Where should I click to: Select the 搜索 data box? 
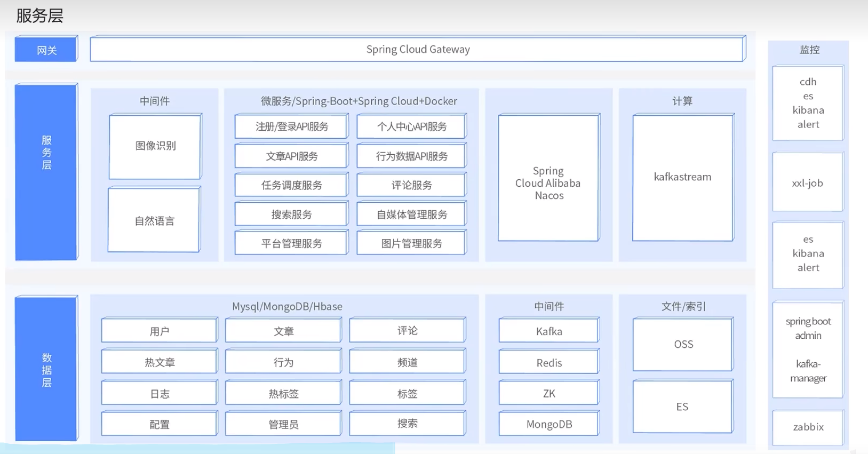point(407,424)
